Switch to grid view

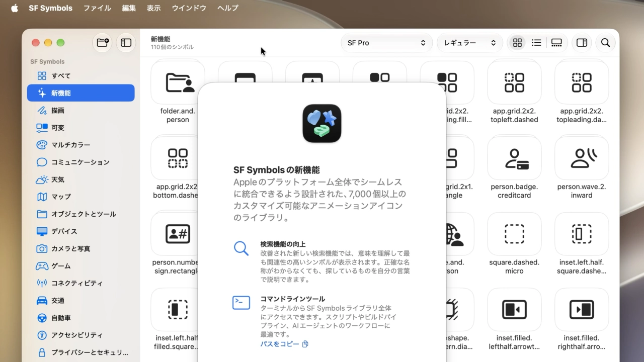click(x=517, y=43)
